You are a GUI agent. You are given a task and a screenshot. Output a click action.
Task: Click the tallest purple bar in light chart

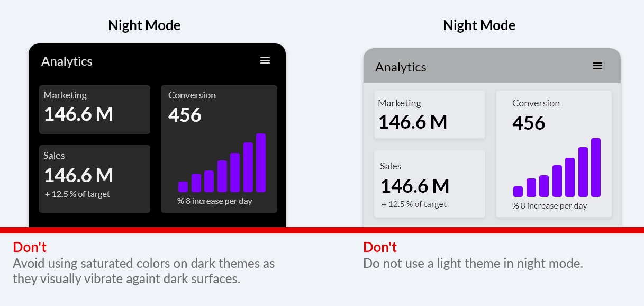tap(596, 167)
